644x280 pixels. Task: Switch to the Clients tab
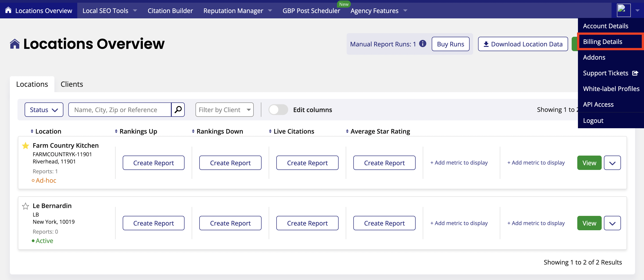(x=72, y=84)
